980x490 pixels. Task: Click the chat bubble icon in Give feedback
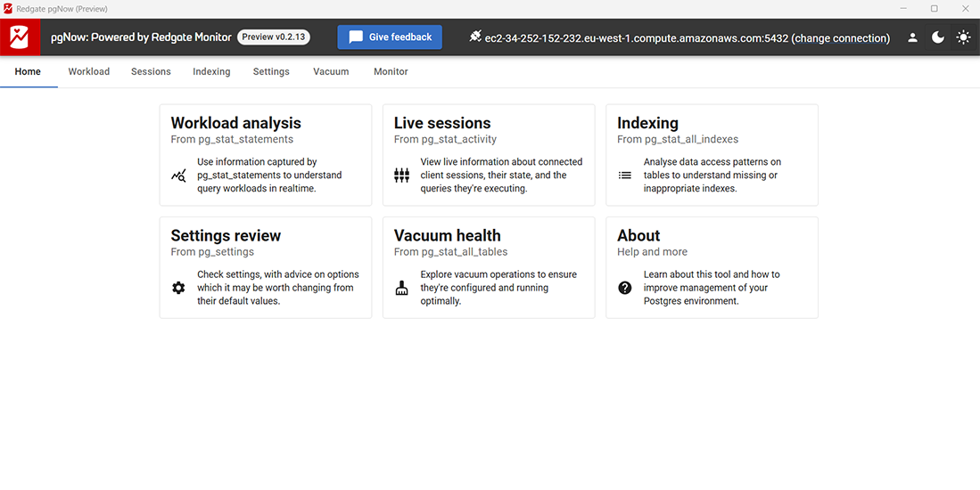[x=356, y=37]
